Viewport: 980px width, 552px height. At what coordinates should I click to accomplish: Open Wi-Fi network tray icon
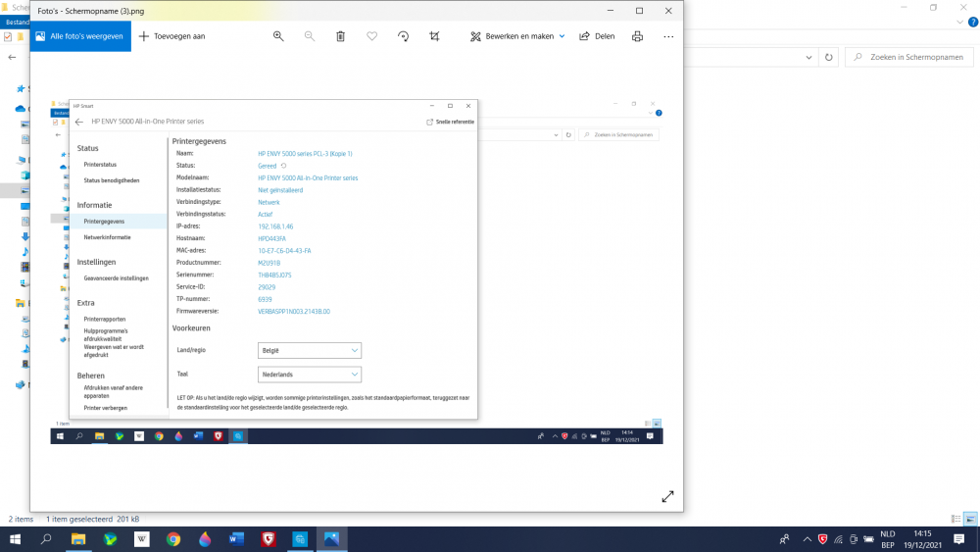(838, 539)
